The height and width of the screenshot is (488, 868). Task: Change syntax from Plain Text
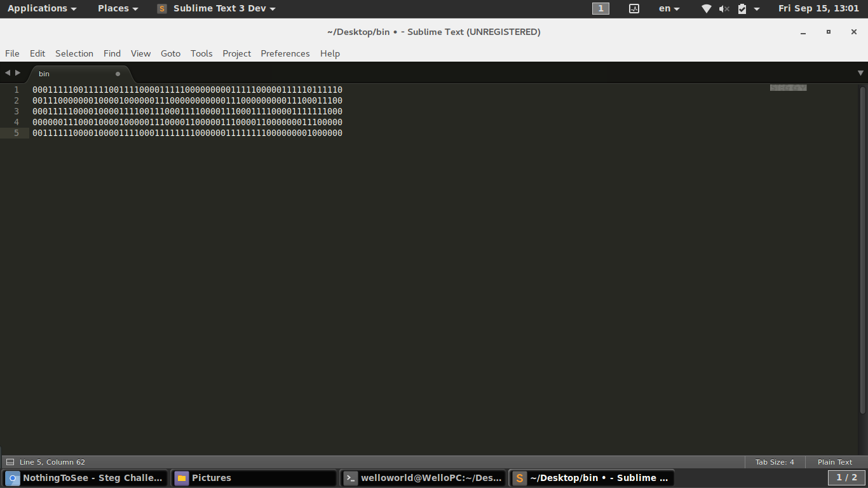[834, 462]
